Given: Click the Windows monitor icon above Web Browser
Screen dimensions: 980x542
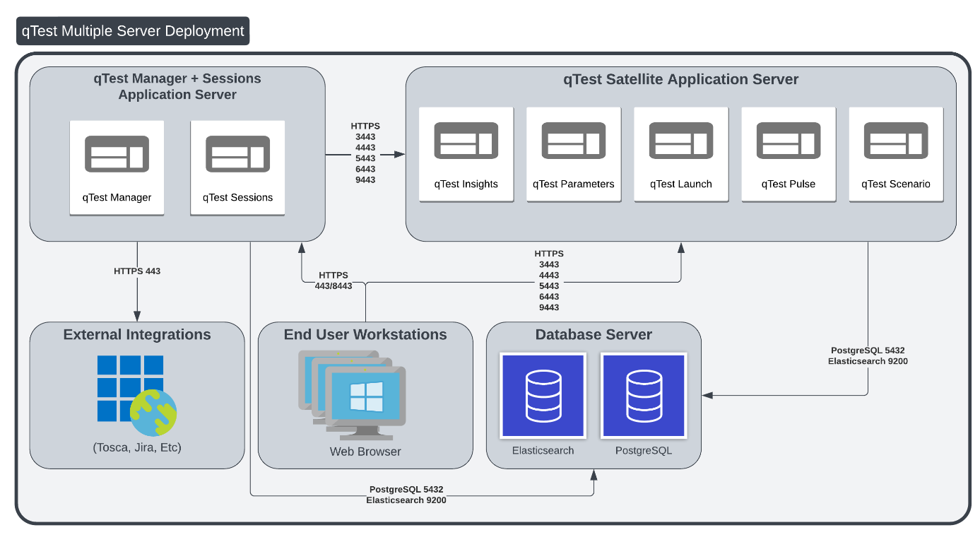Looking at the screenshot, I should [352, 394].
